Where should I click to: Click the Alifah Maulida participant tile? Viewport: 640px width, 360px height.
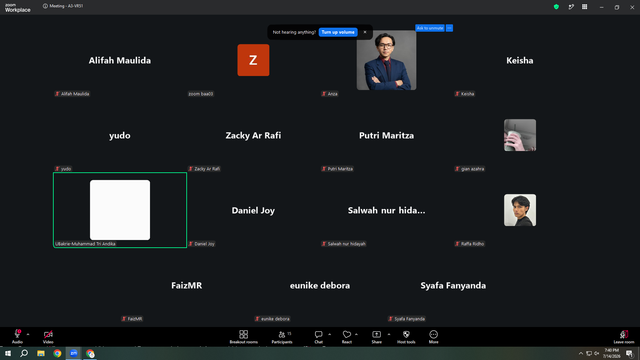pyautogui.click(x=120, y=60)
